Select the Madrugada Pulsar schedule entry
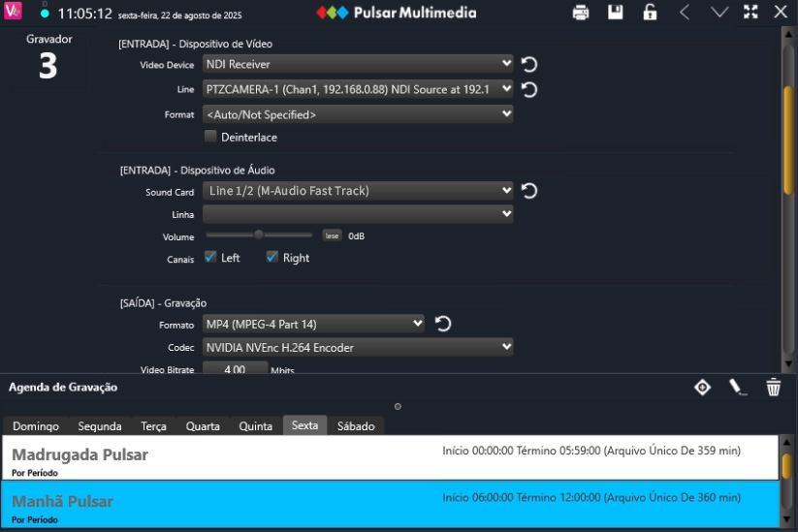Viewport: 798px width, 532px height. pyautogui.click(x=391, y=457)
